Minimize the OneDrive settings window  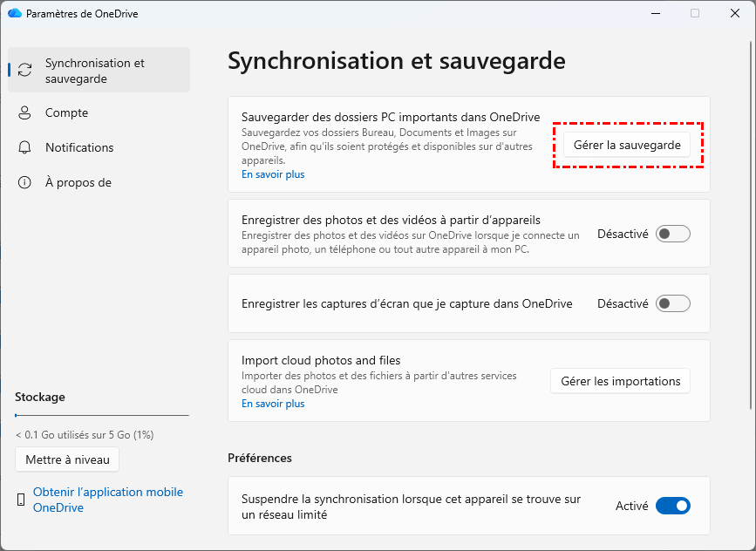655,13
